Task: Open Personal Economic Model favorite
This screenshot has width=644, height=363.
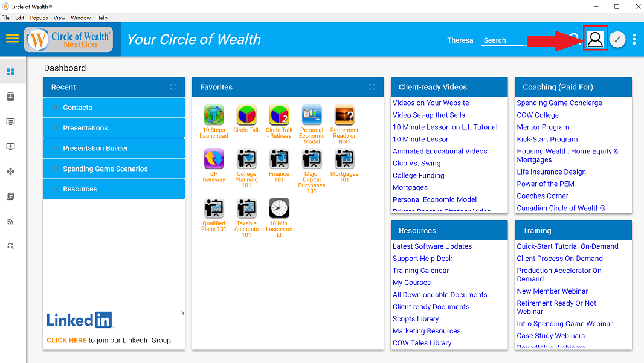Action: pos(312,124)
